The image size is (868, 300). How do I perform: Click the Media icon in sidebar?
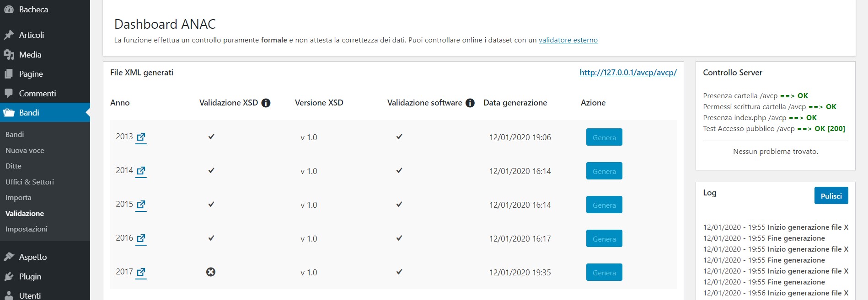(x=9, y=55)
